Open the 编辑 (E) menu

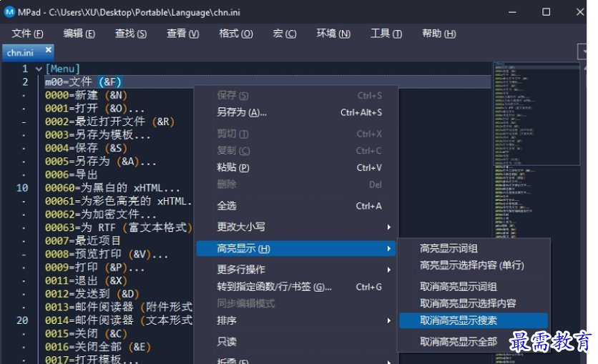[79, 34]
